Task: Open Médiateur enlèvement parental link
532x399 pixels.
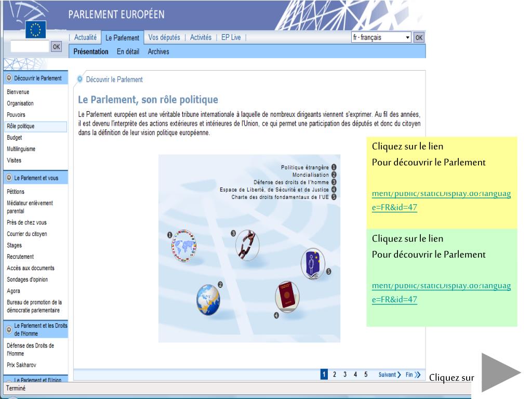Action: point(30,207)
